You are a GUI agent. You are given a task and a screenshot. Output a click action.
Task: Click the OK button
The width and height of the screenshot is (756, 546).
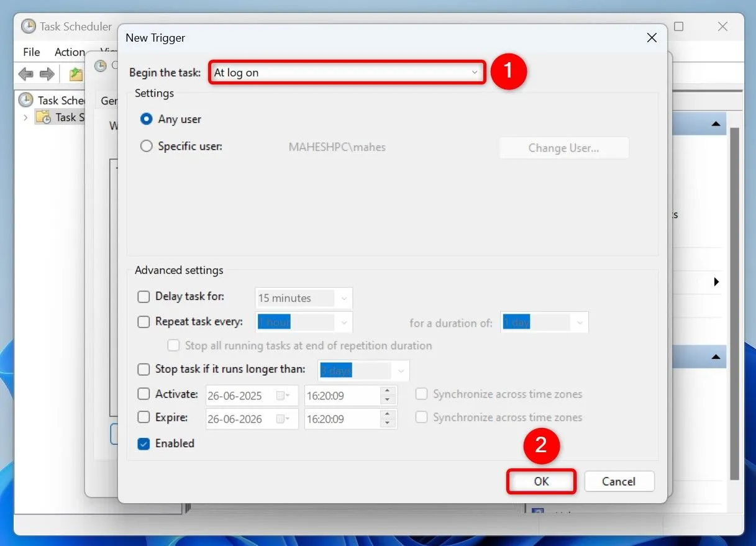click(541, 481)
